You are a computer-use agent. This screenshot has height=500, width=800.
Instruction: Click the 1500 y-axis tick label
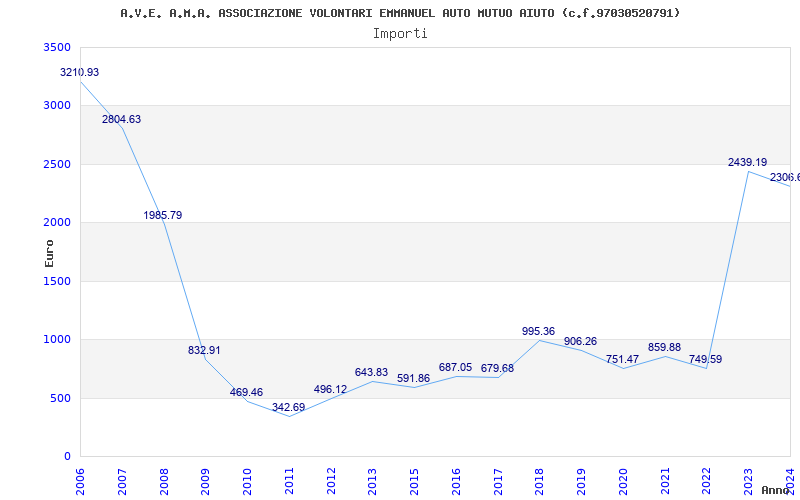click(x=57, y=281)
